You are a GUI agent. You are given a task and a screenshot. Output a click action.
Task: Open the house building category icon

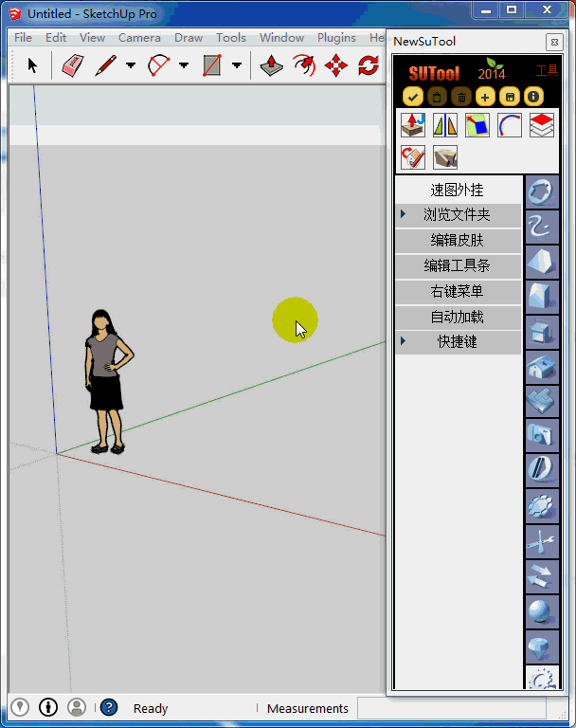542,367
